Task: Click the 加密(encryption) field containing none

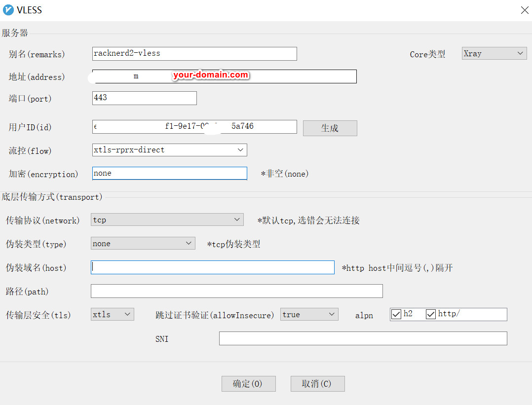Action: click(169, 173)
